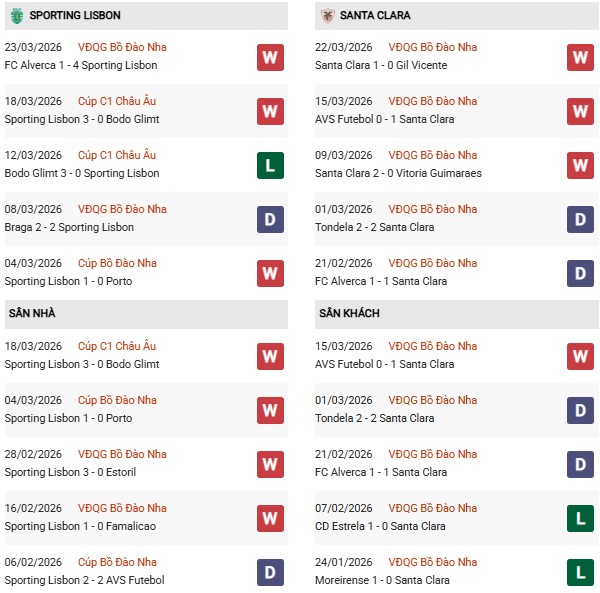Click D badge for Tondela 2-2 on 01/03/2026 in top Santa Clara list
Viewport: 600px width, 593px height.
580,219
